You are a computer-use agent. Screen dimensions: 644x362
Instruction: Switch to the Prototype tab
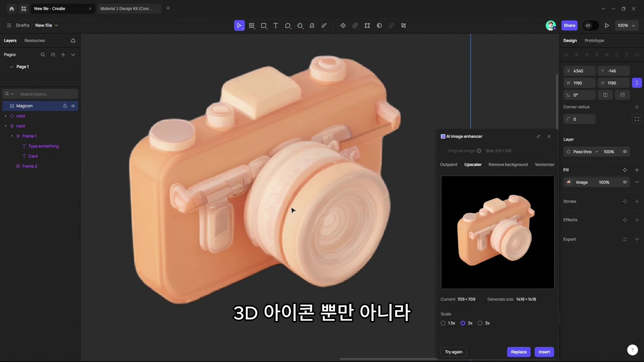tap(594, 41)
